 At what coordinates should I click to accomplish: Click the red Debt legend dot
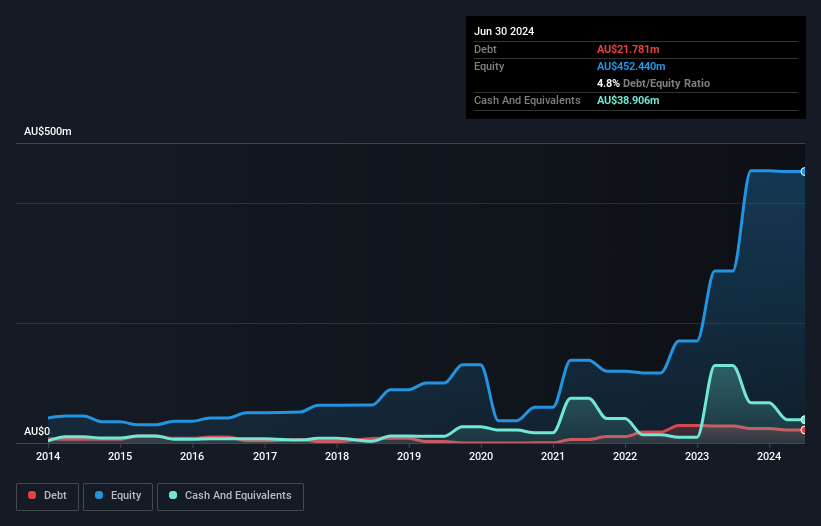(x=32, y=495)
